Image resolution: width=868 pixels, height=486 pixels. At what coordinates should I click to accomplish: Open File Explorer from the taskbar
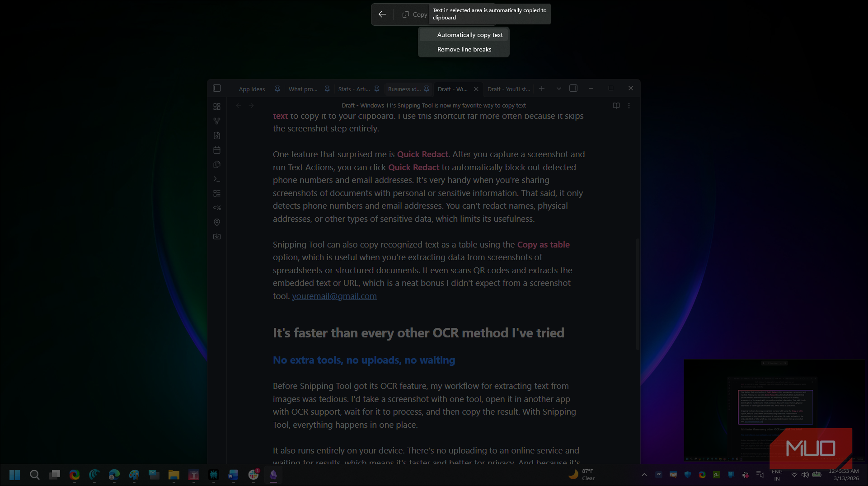174,475
